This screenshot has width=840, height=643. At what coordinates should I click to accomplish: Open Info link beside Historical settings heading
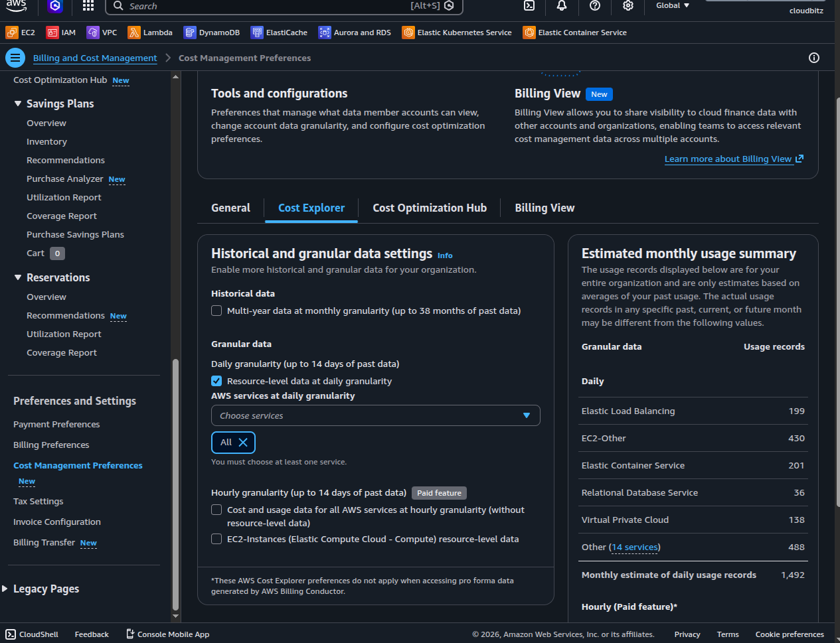445,255
